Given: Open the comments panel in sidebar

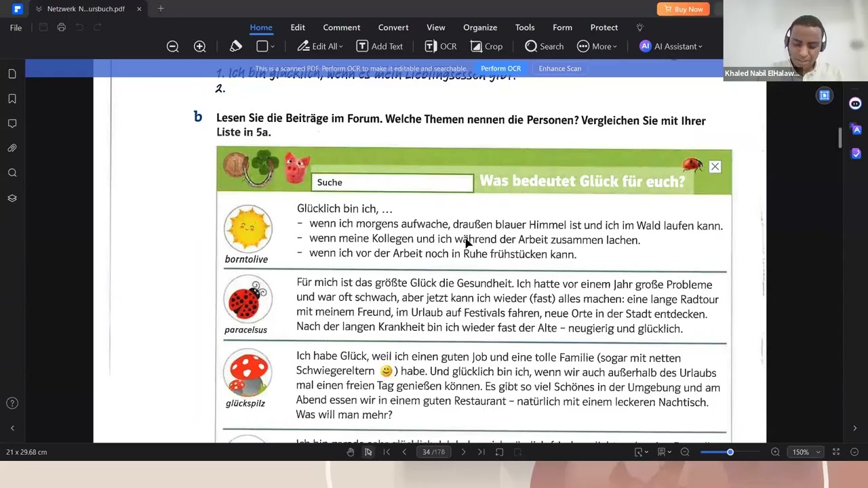Looking at the screenshot, I should click(12, 123).
